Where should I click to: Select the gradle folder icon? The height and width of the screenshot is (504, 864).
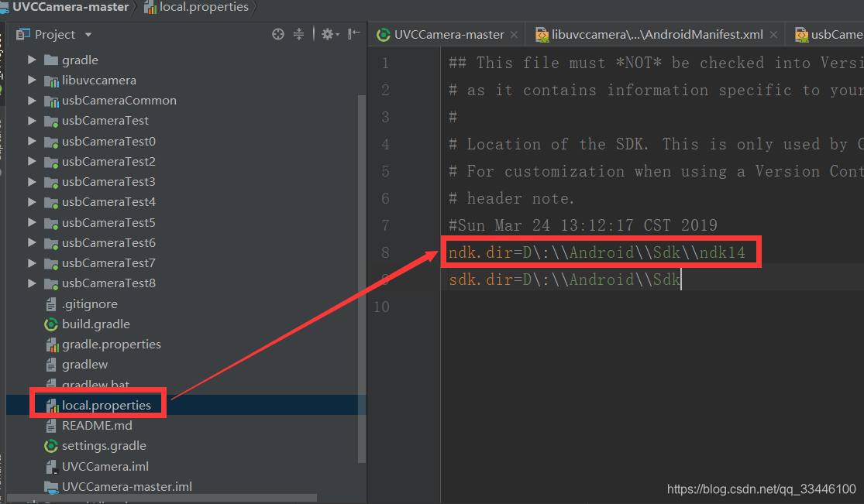click(51, 60)
